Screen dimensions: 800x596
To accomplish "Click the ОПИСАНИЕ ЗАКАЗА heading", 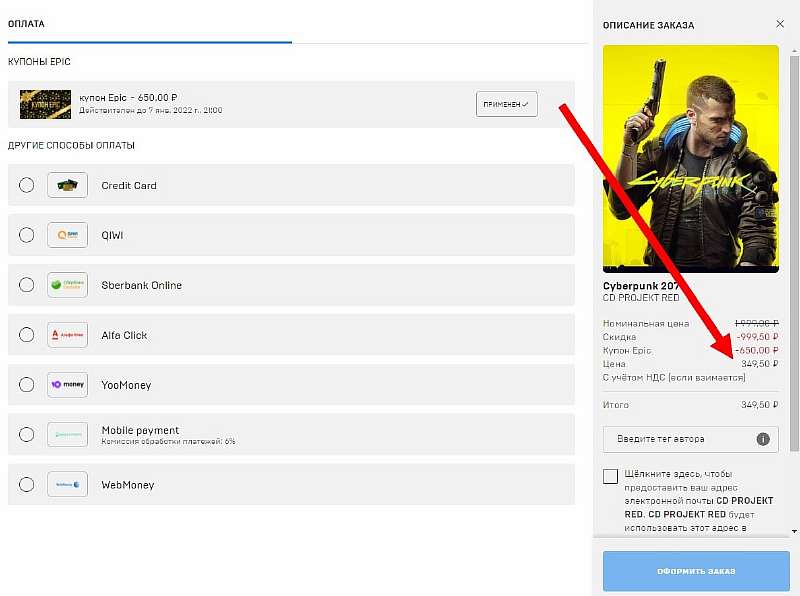I will (648, 25).
